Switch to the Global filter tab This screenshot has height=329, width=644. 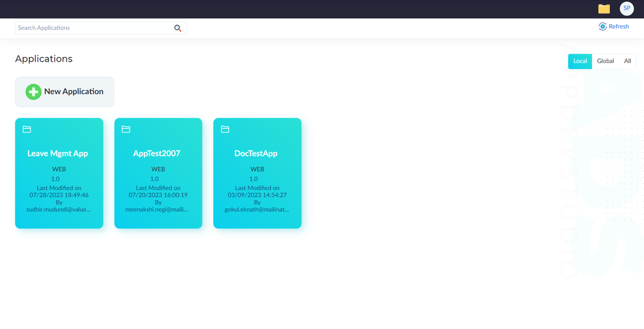pos(605,61)
